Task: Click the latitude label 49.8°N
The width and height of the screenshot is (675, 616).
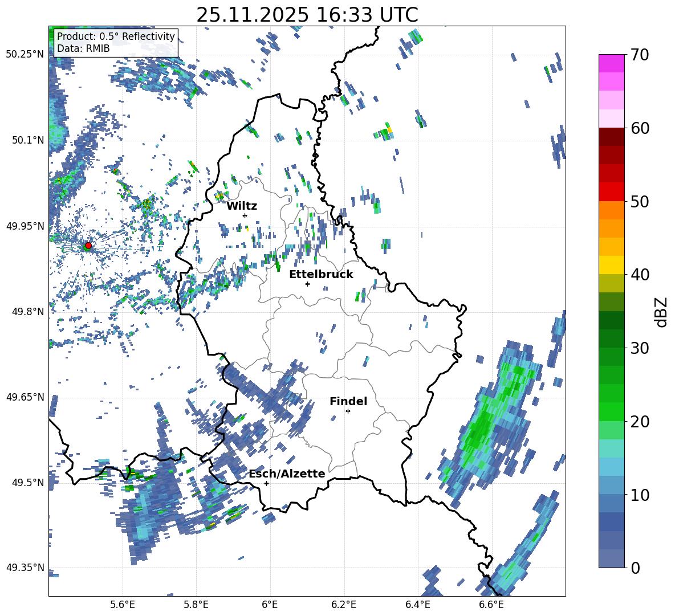Action: (x=27, y=311)
